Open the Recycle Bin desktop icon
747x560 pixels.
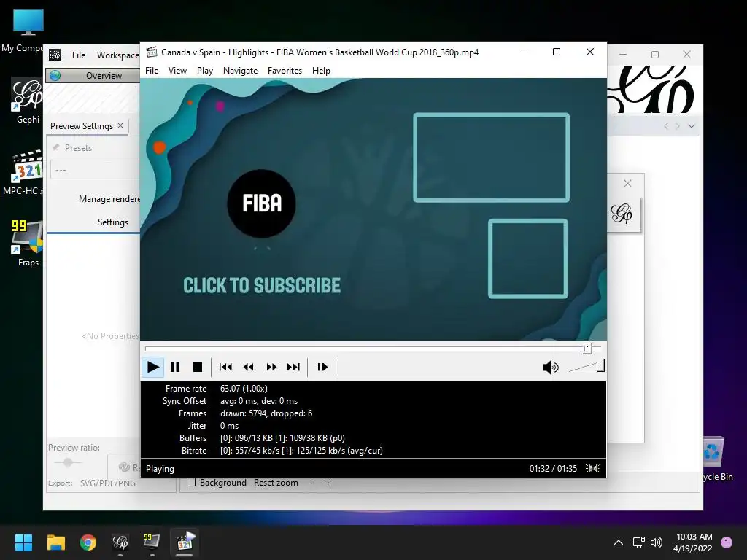point(717,459)
